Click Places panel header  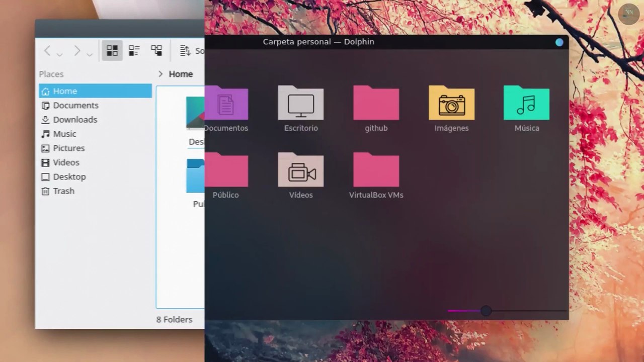point(51,74)
